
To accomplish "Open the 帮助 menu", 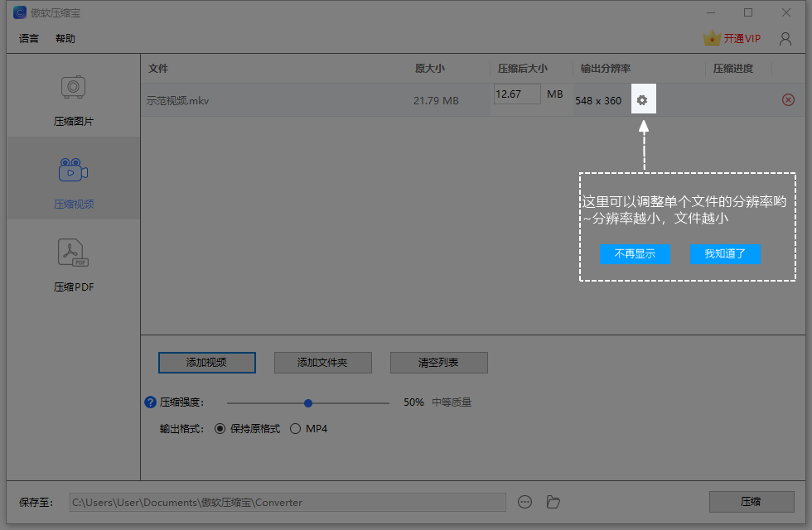I will point(65,38).
